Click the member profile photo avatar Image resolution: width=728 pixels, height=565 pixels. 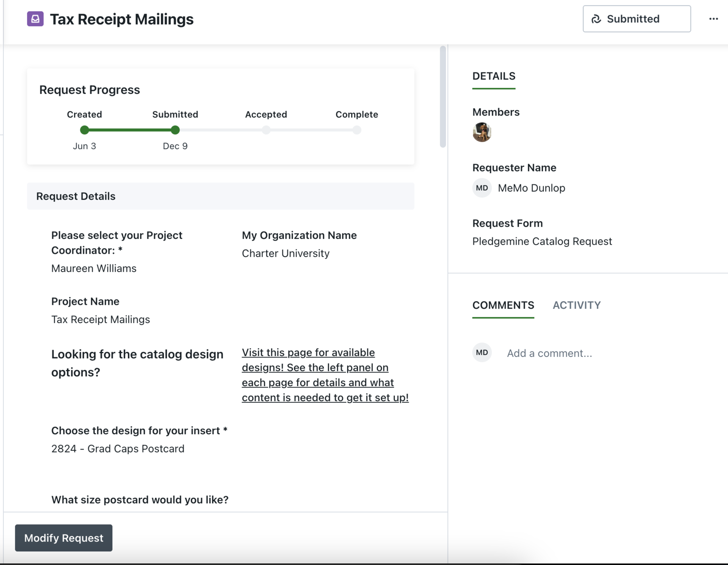point(482,132)
